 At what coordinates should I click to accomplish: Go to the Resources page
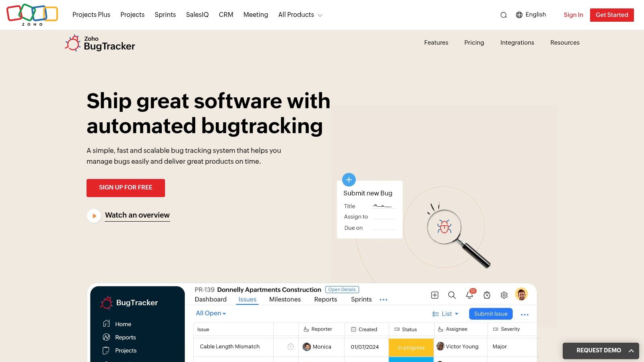[x=565, y=43]
